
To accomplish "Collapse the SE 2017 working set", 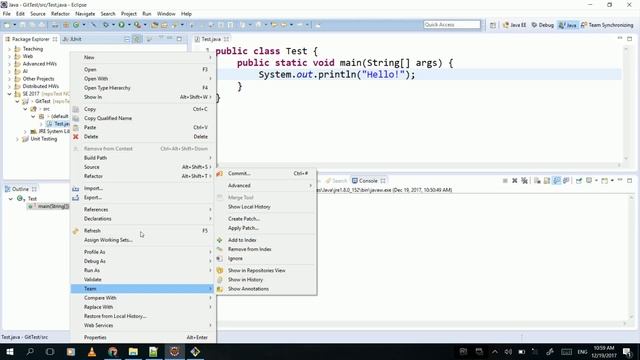I will pos(9,94).
